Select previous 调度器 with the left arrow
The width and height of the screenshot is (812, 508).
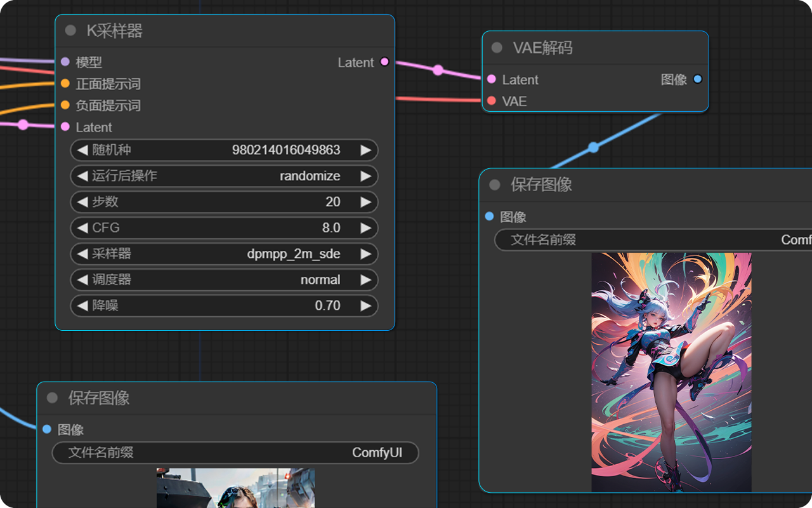(x=82, y=279)
